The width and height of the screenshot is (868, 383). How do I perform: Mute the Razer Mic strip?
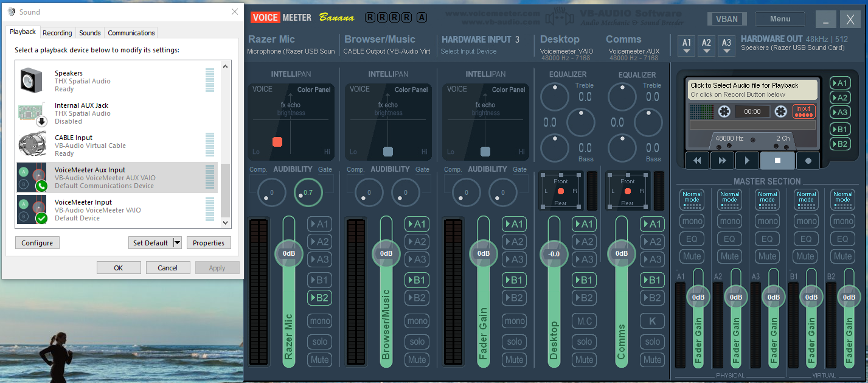[319, 359]
